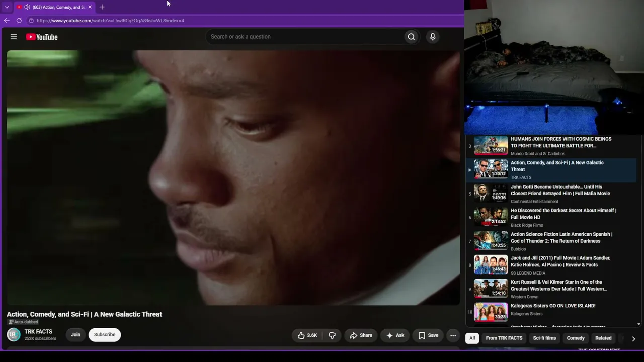
Task: Select the Related filter chip
Action: point(603,338)
